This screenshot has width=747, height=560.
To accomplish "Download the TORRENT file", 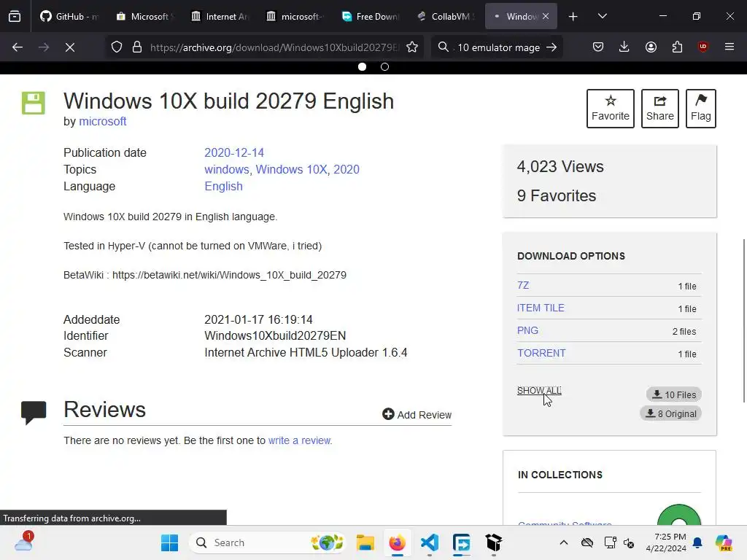I will point(542,354).
